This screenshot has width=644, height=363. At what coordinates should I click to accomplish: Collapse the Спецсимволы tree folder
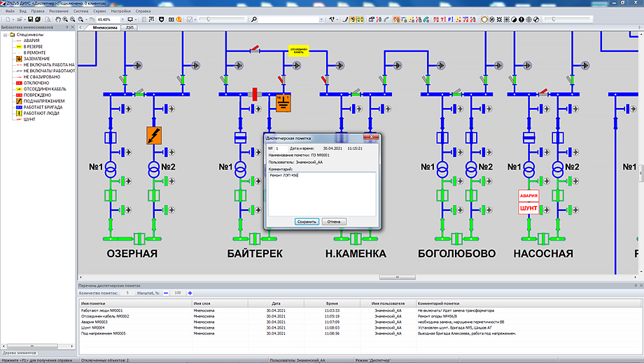pos(4,34)
